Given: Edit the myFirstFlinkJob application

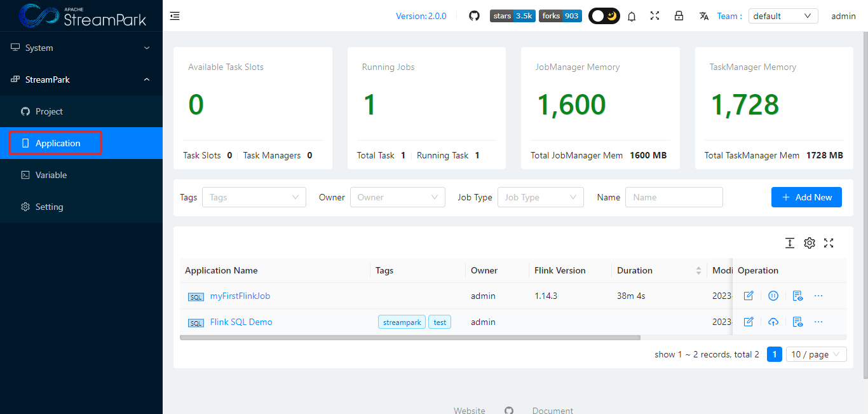Looking at the screenshot, I should pos(749,296).
